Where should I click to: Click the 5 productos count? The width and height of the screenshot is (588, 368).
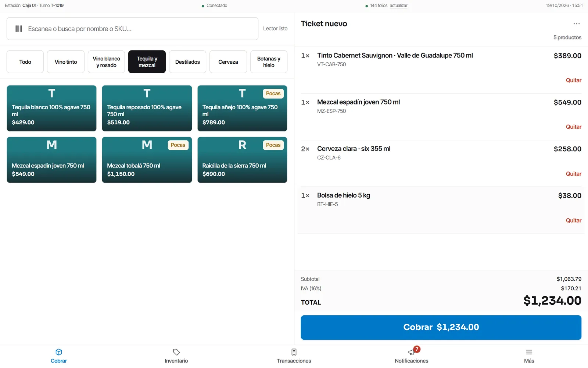(567, 38)
